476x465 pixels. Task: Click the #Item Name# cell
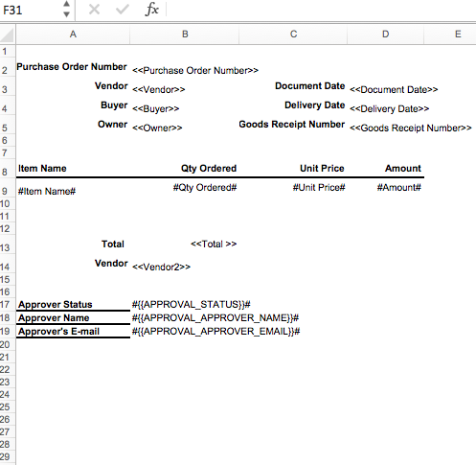click(47, 191)
